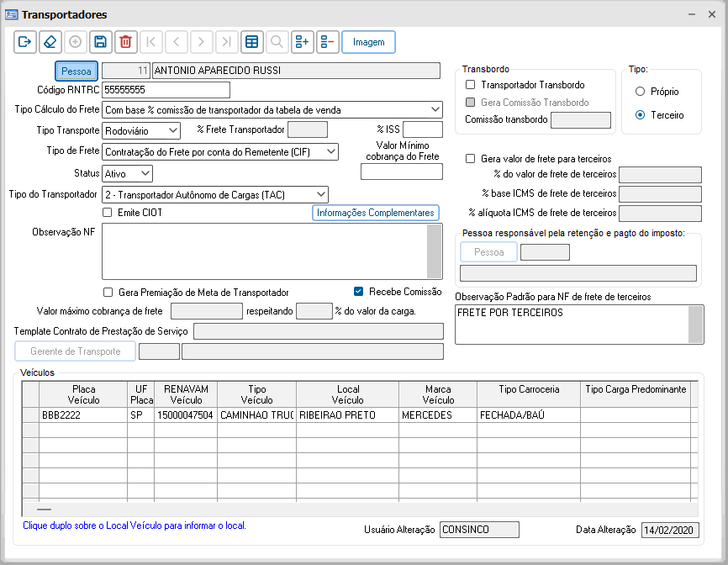Check Transportador Transbordo option
The width and height of the screenshot is (728, 565).
coord(471,85)
